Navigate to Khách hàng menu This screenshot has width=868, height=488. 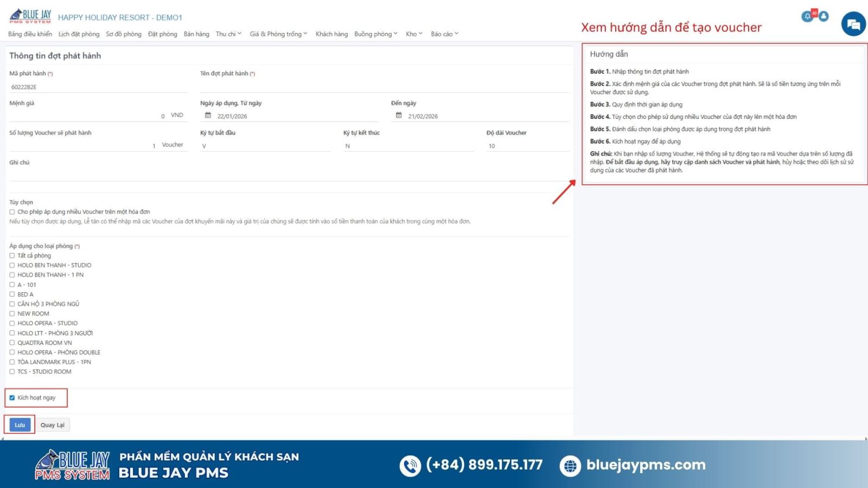pos(331,34)
